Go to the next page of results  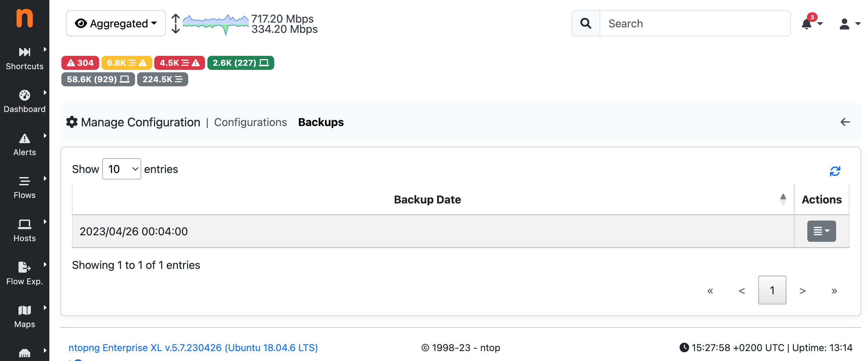coord(803,290)
